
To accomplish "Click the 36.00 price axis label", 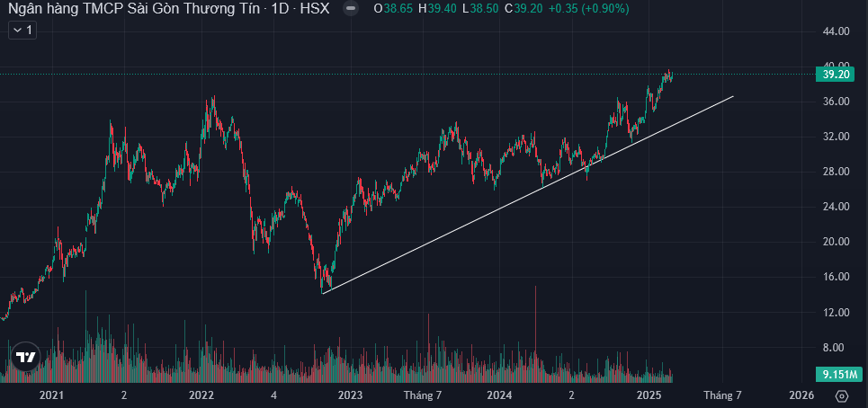I will (x=836, y=102).
